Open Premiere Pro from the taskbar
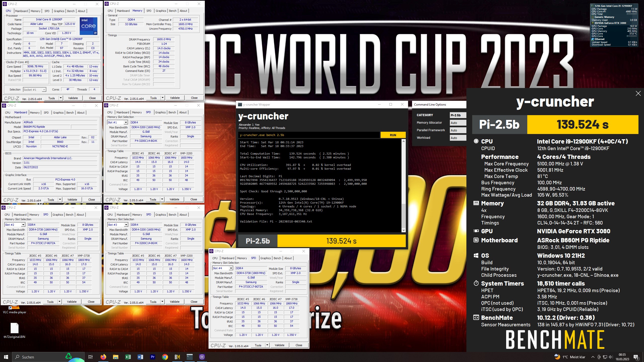The image size is (644, 362). [x=152, y=357]
